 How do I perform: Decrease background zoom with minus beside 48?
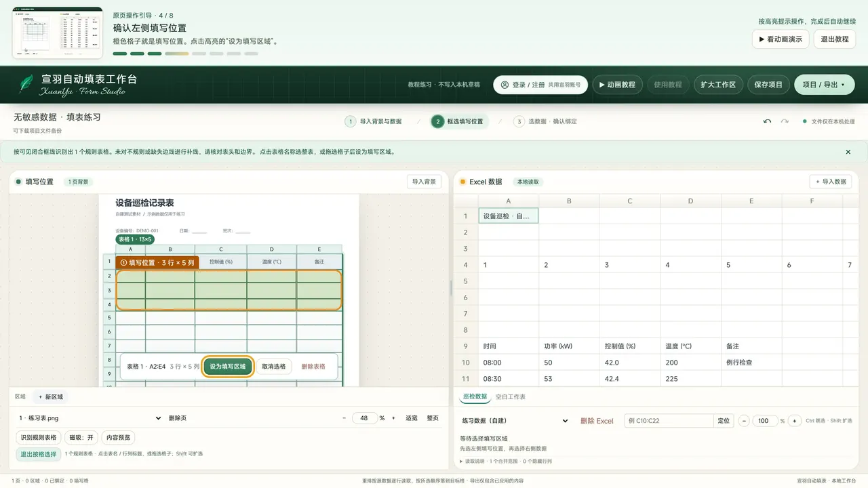(x=344, y=418)
